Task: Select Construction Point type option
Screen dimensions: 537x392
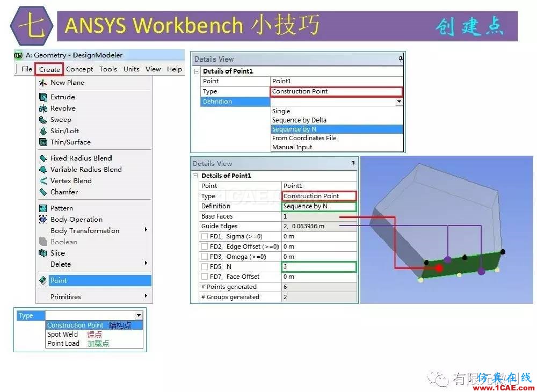Action: 94,325
